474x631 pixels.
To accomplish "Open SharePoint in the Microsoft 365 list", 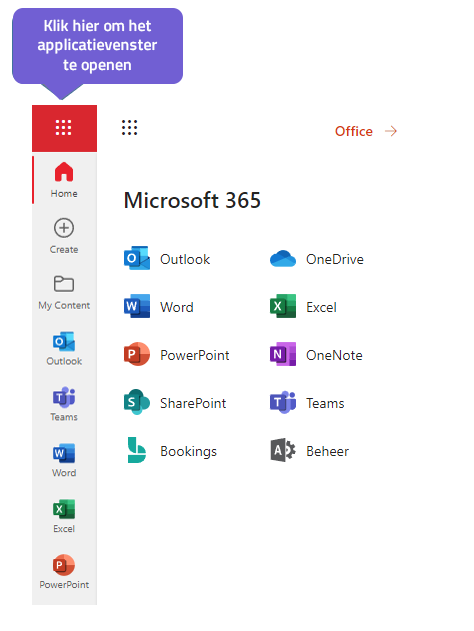I will tap(175, 402).
